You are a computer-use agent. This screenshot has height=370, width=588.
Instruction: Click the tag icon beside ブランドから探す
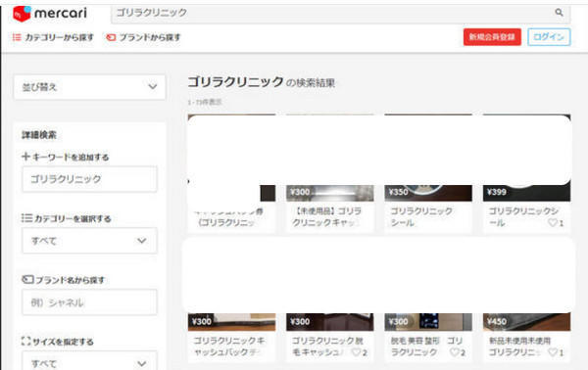point(111,37)
